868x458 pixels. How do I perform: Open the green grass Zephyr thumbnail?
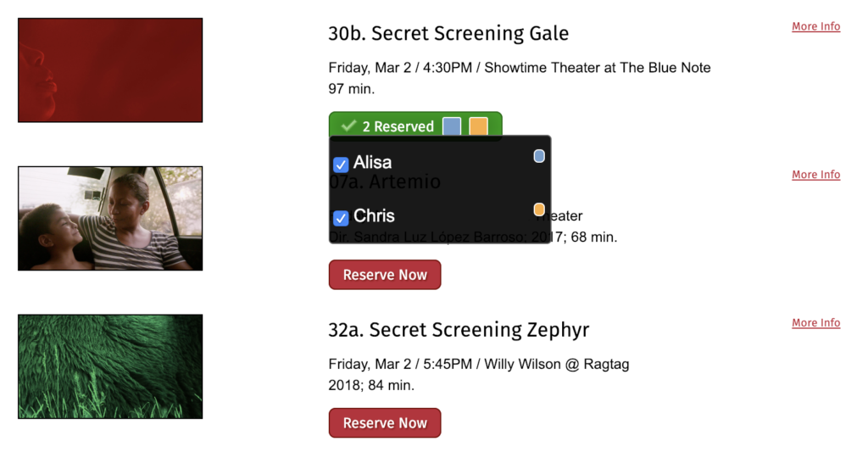click(x=110, y=366)
